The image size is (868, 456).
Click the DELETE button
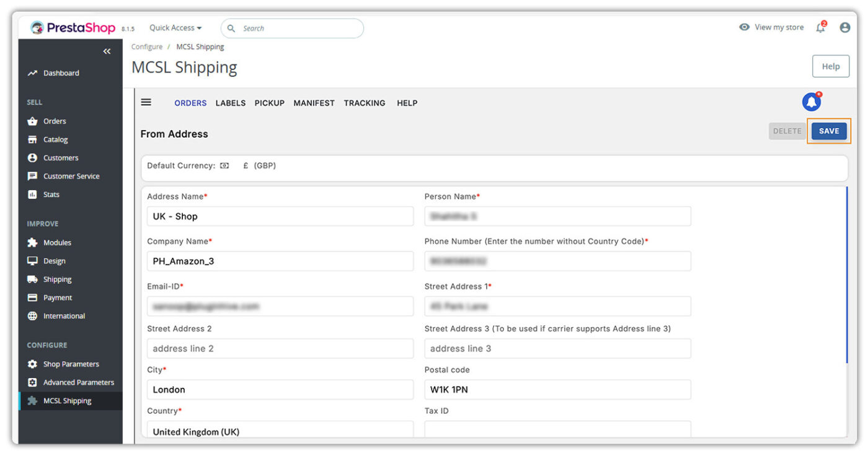[x=787, y=131]
